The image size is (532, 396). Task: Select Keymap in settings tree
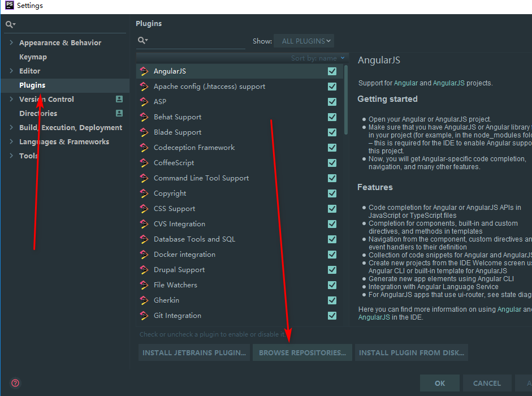point(33,57)
